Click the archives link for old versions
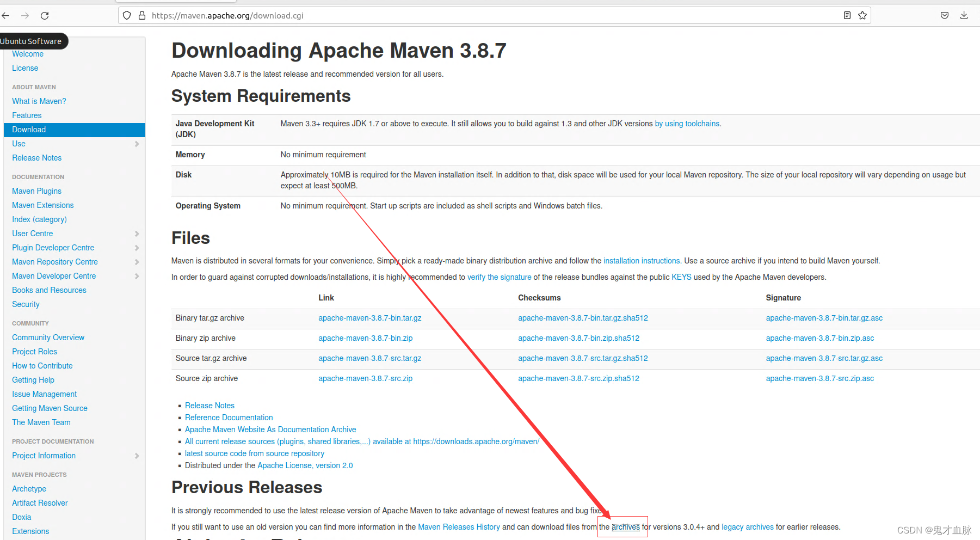Image resolution: width=980 pixels, height=540 pixels. pyautogui.click(x=626, y=527)
